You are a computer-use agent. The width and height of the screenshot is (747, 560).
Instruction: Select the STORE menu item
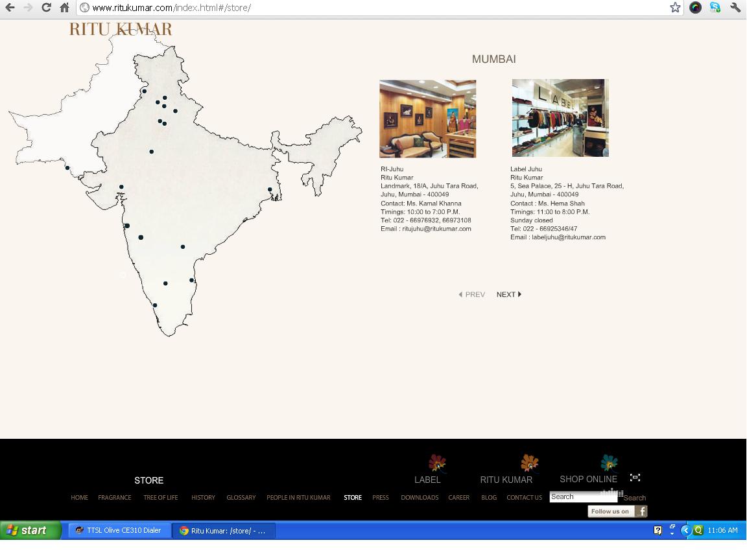[353, 498]
